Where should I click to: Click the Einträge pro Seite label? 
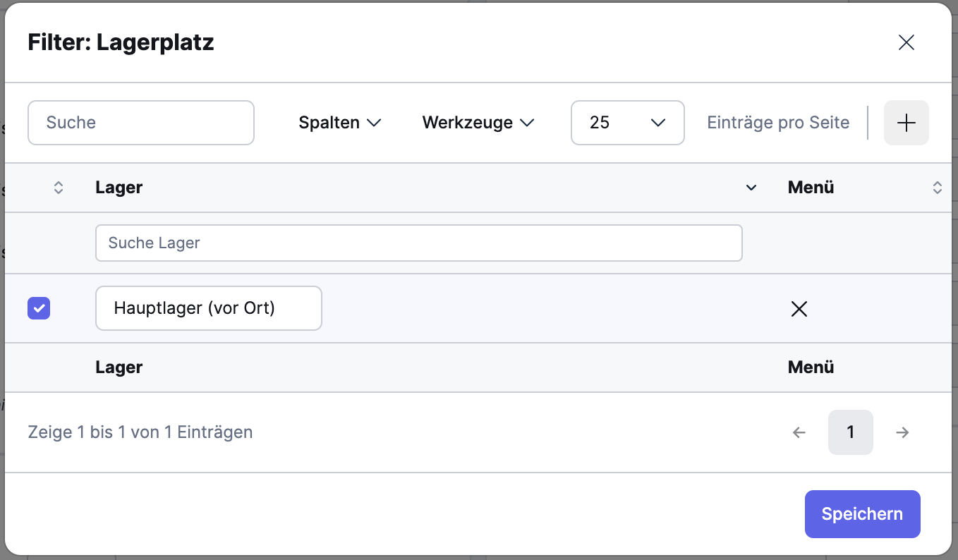[778, 123]
